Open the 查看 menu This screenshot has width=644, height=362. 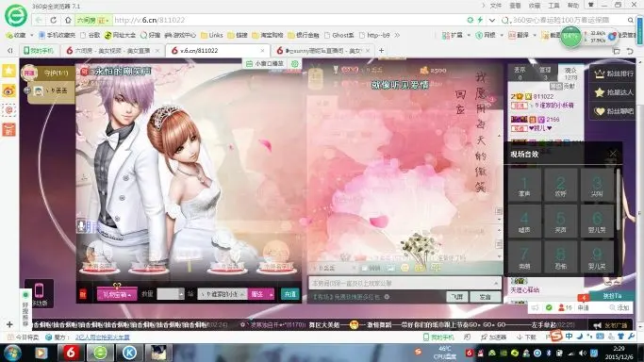tap(515, 6)
